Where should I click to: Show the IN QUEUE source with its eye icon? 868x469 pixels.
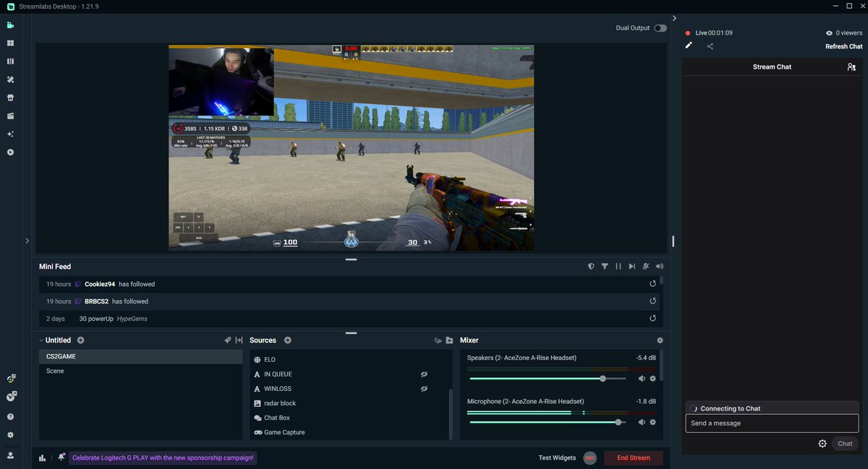425,374
